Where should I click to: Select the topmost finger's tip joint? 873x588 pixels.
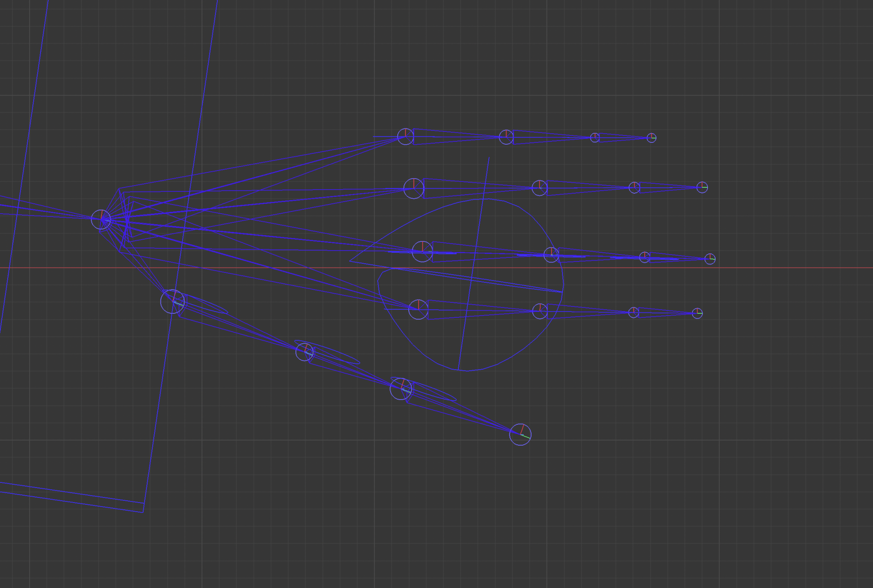pyautogui.click(x=652, y=138)
